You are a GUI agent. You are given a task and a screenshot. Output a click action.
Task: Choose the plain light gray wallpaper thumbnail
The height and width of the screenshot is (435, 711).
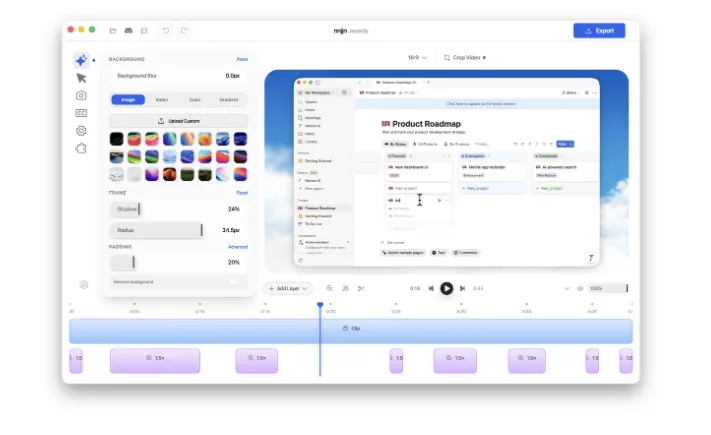(x=134, y=174)
